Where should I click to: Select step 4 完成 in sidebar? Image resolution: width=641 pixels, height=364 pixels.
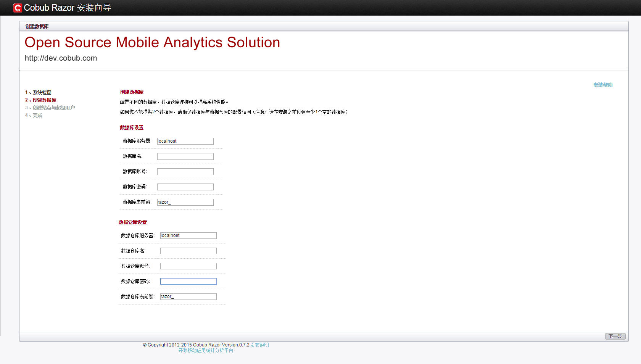coord(34,115)
